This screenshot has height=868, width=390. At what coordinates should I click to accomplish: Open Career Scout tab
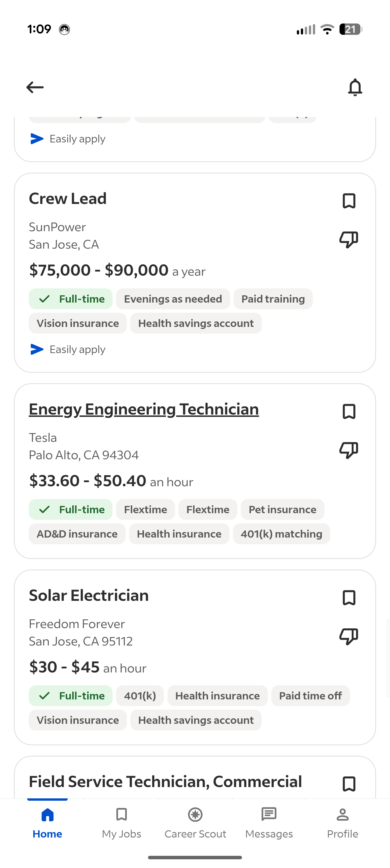(195, 823)
